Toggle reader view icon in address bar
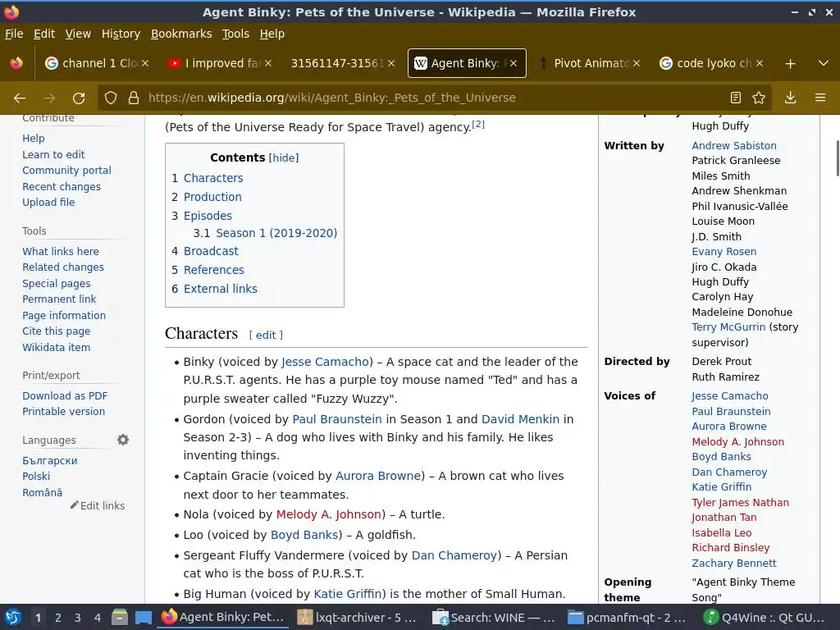Screen dimensions: 840x630 (736, 98)
